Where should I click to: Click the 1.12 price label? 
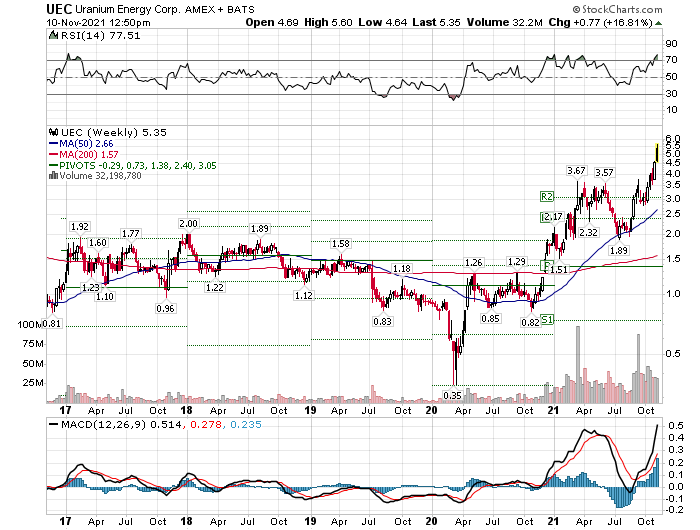click(304, 295)
